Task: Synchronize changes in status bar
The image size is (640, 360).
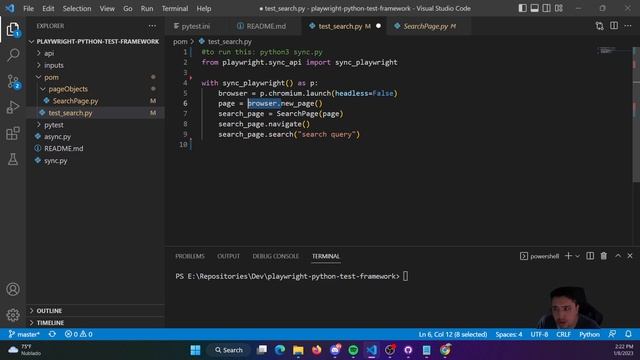Action: pyautogui.click(x=52, y=334)
